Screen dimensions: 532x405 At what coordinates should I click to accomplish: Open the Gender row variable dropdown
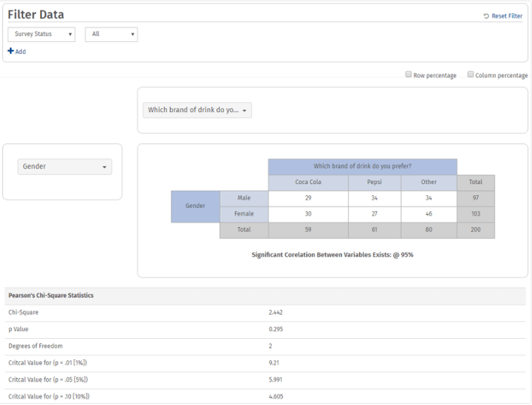pyautogui.click(x=64, y=166)
